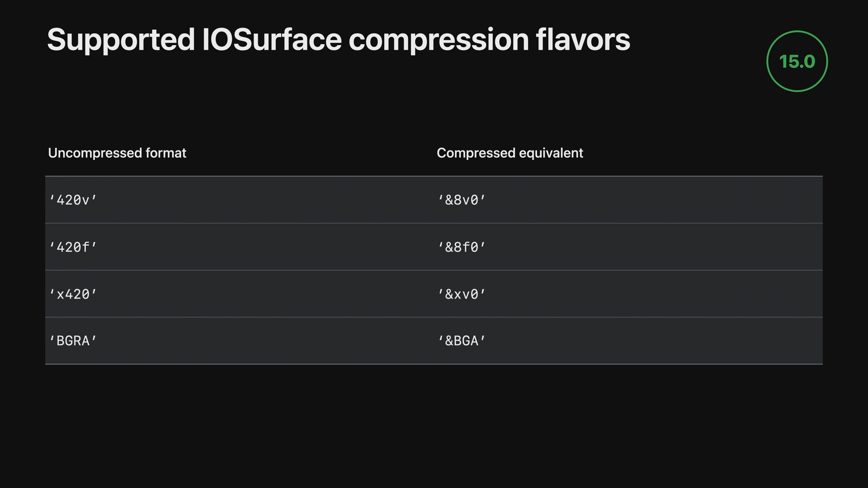This screenshot has width=868, height=488.
Task: Click the word 'IOSurface' in the title
Action: 272,40
